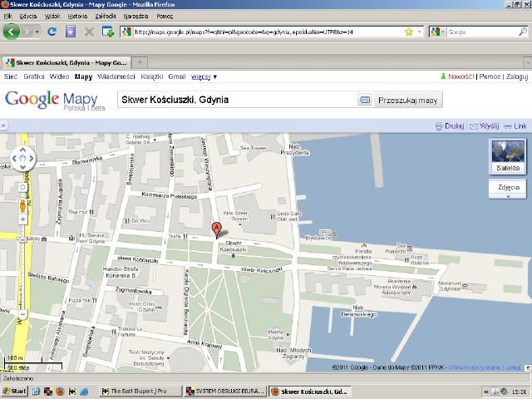Viewport: 532px width, 399px height.
Task: Open the Historia menu
Action: (x=77, y=16)
